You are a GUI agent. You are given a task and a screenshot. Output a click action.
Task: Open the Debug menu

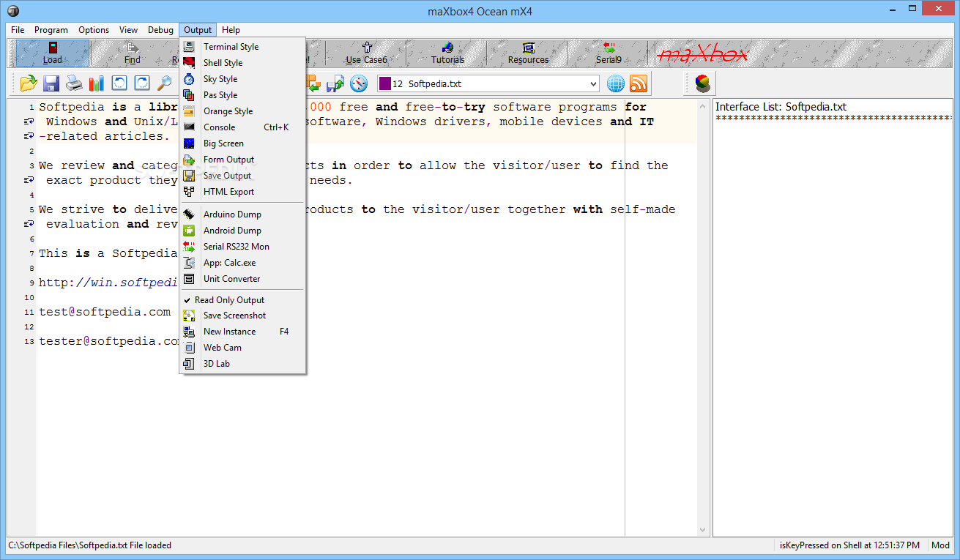tap(161, 30)
